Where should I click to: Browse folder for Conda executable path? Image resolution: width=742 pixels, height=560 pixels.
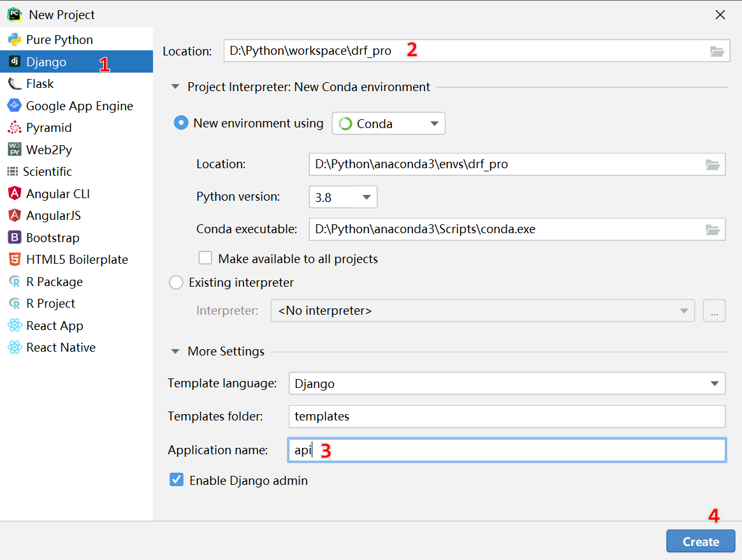tap(713, 229)
